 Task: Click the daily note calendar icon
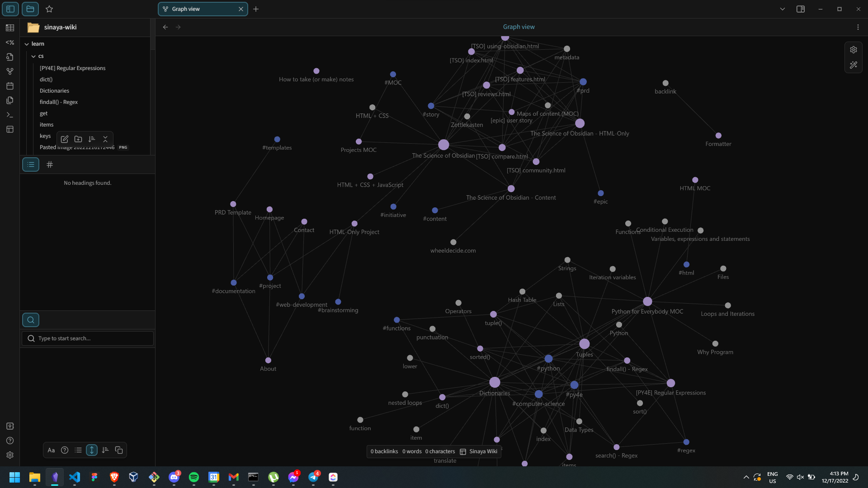coord(10,86)
